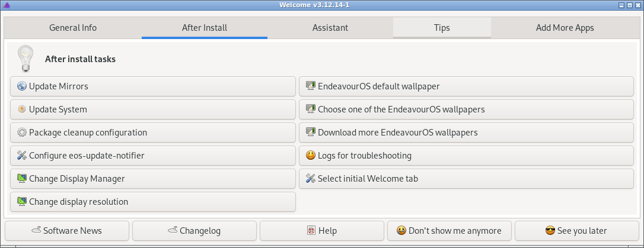This screenshot has width=644, height=248.
Task: Click Select initial Welcome tab
Action: click(466, 179)
